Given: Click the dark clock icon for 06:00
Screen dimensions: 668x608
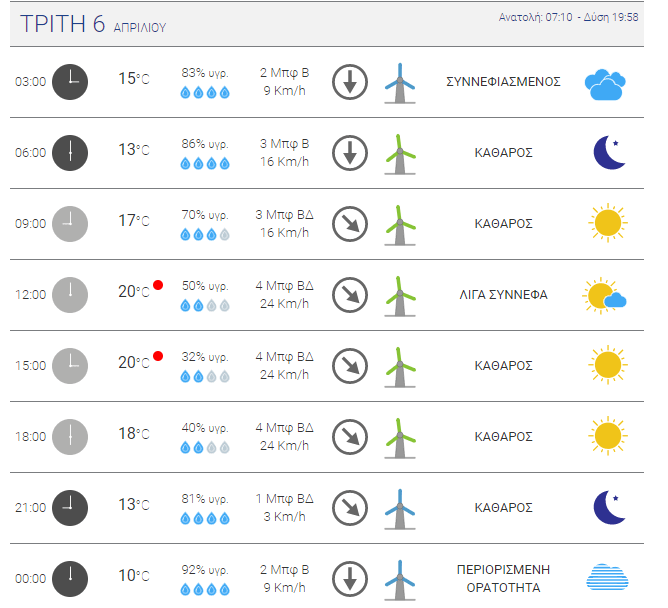Looking at the screenshot, I should point(70,153).
